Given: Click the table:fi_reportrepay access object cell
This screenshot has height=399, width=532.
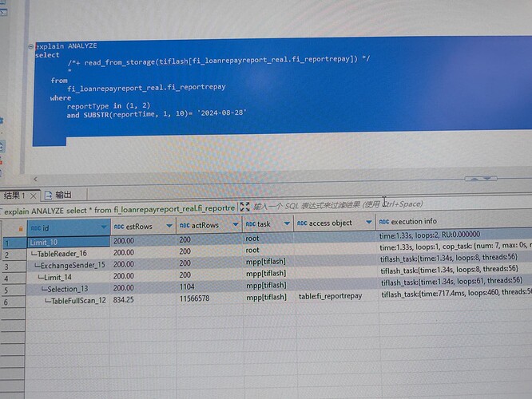Looking at the screenshot, I should coord(330,295).
